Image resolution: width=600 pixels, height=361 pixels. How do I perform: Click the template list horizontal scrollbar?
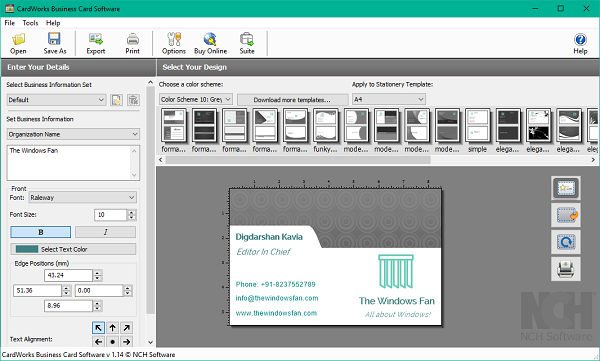coord(298,160)
